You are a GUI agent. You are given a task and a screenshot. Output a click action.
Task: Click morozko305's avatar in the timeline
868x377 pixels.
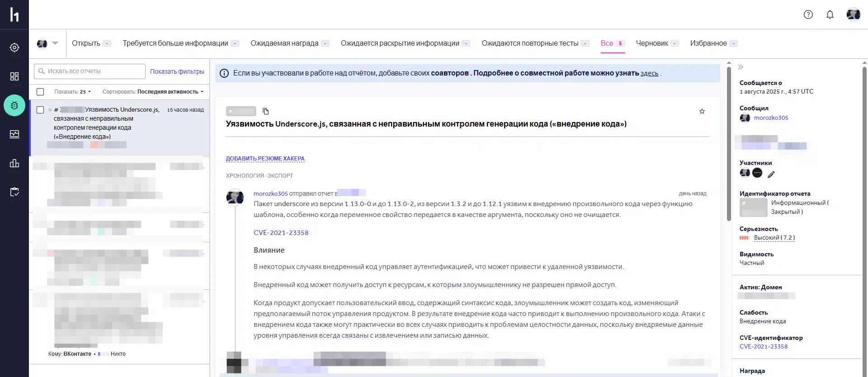pos(235,198)
